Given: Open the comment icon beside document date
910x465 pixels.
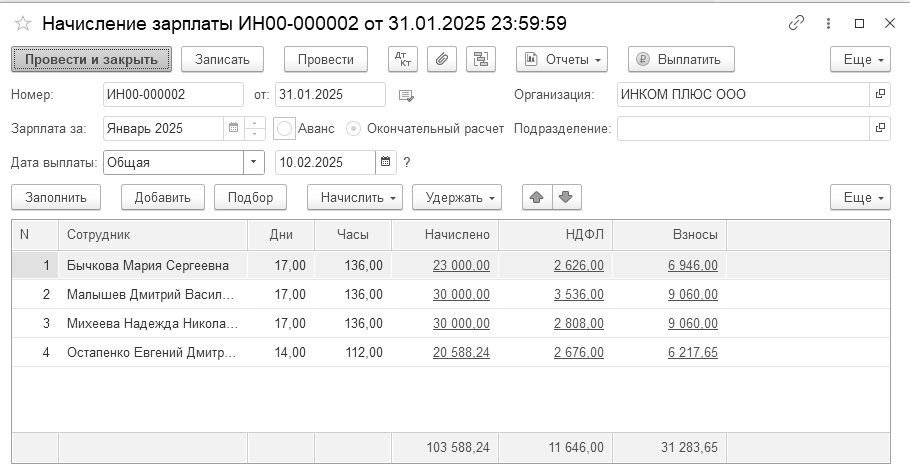Looking at the screenshot, I should [x=406, y=95].
